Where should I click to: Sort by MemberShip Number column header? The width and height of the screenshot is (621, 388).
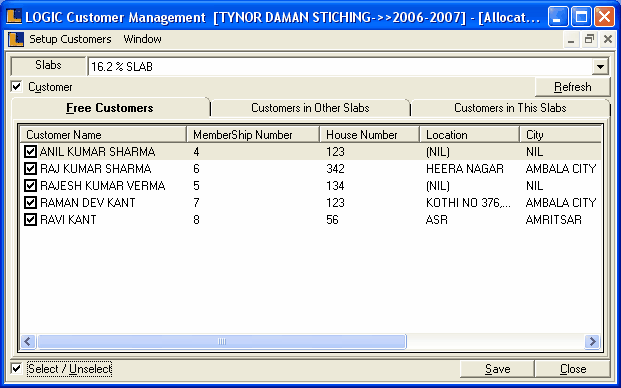coord(253,135)
